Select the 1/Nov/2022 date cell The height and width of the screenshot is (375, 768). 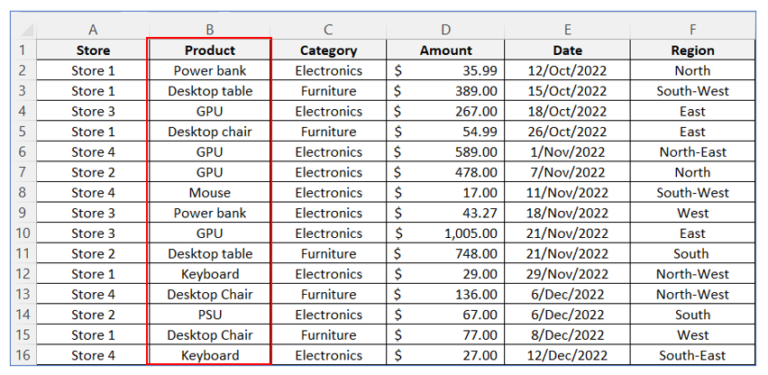click(x=567, y=152)
